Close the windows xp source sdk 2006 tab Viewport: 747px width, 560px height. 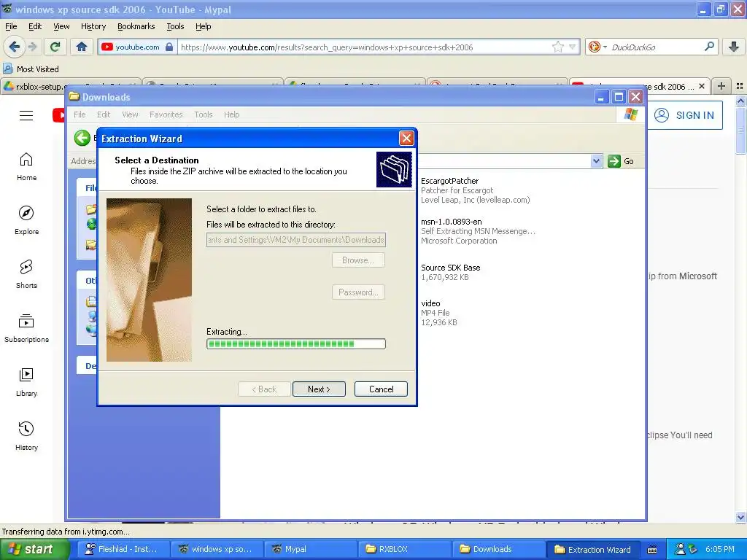click(702, 86)
